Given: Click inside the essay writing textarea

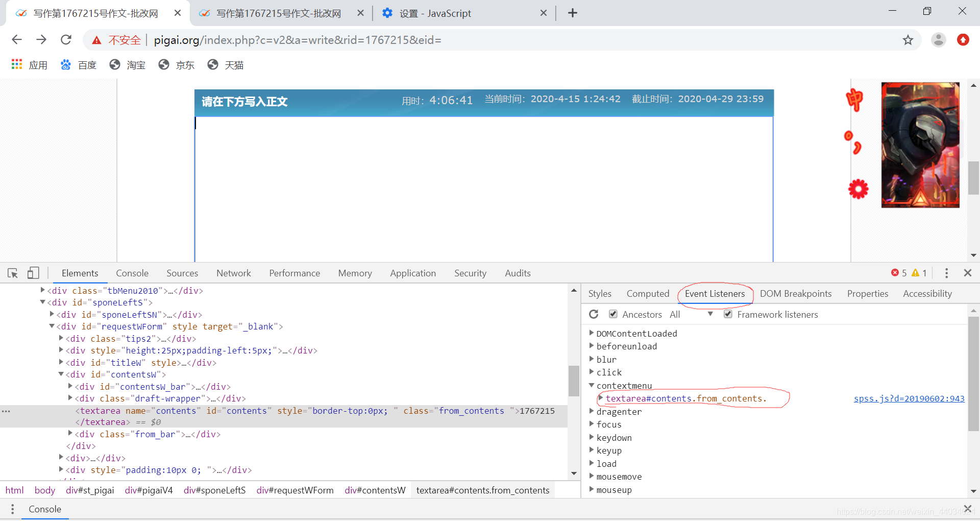Looking at the screenshot, I should (x=484, y=189).
